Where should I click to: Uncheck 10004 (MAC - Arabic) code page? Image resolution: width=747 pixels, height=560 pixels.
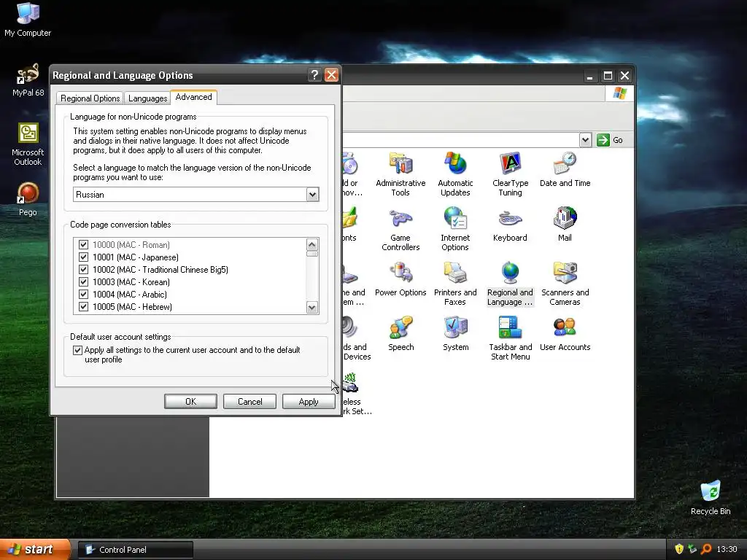click(83, 295)
